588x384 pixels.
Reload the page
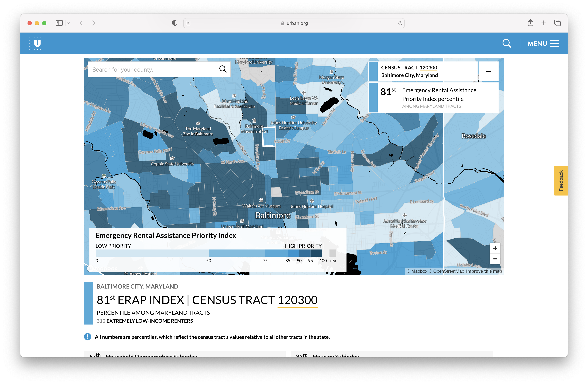tap(400, 23)
